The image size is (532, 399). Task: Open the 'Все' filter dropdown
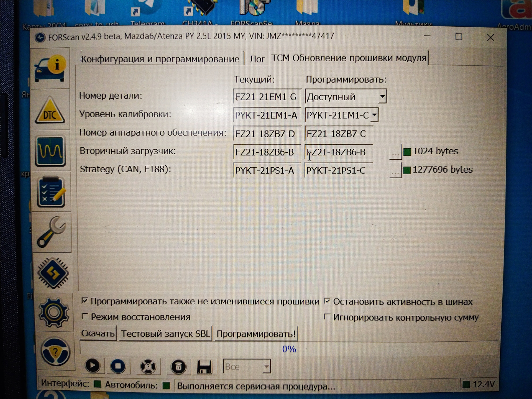pos(266,367)
